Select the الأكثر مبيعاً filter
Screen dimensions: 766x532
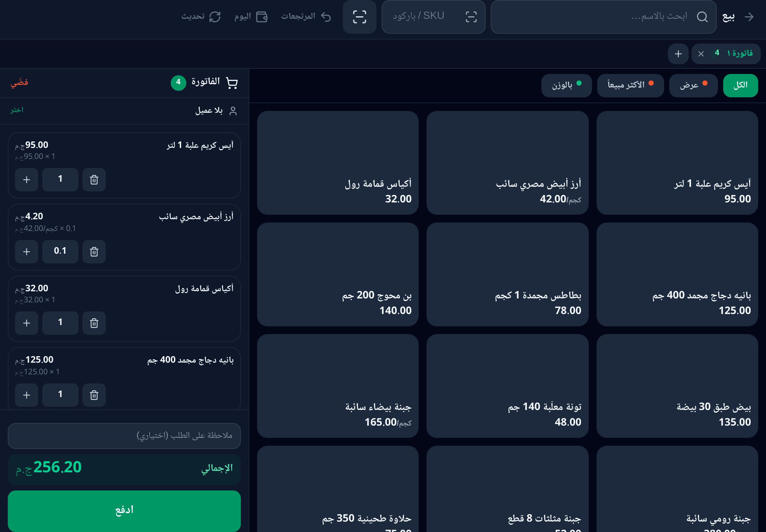[630, 85]
